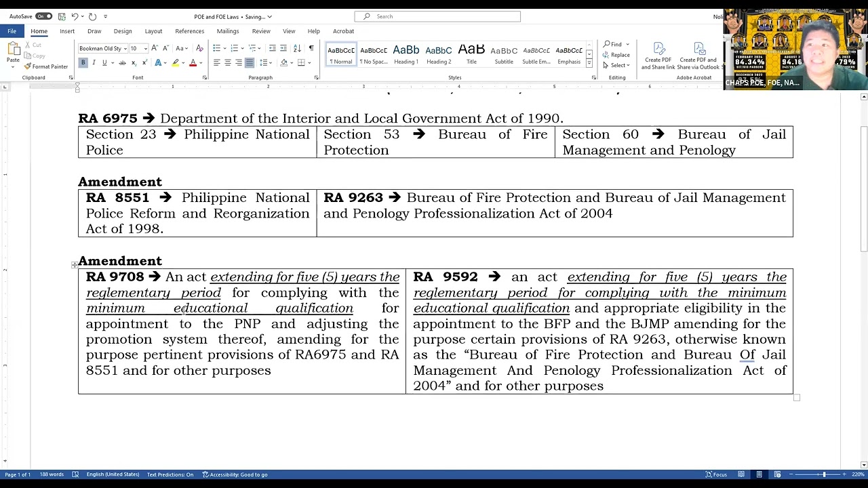
Task: Open the font size dropdown
Action: 145,49
